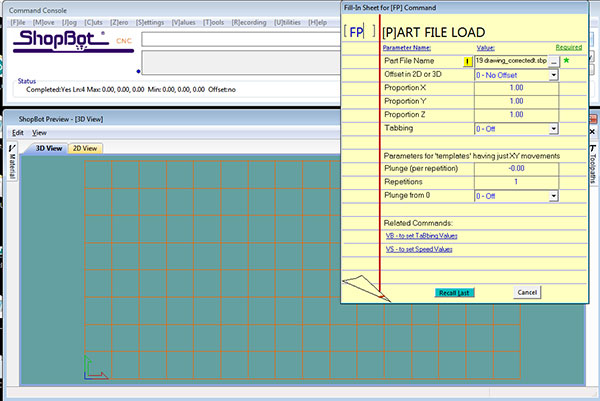Open the Edit menu in ShopBot Preview
This screenshot has width=600, height=401.
[x=18, y=133]
